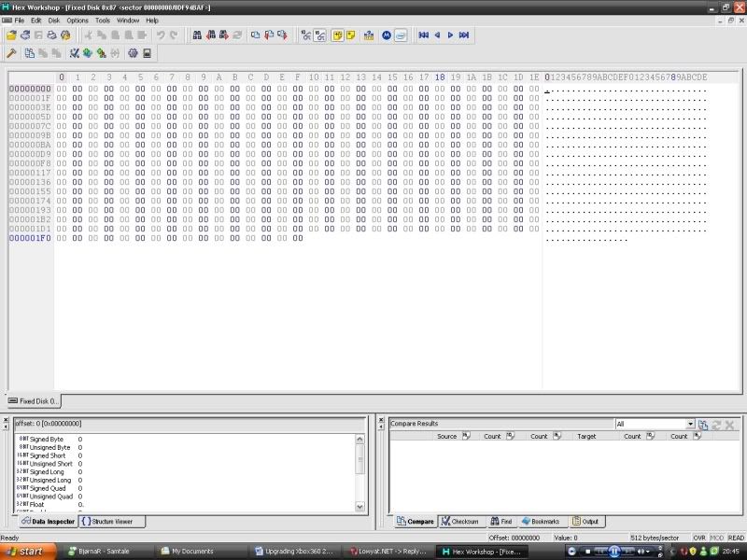Click the previous sector arrow

437,35
